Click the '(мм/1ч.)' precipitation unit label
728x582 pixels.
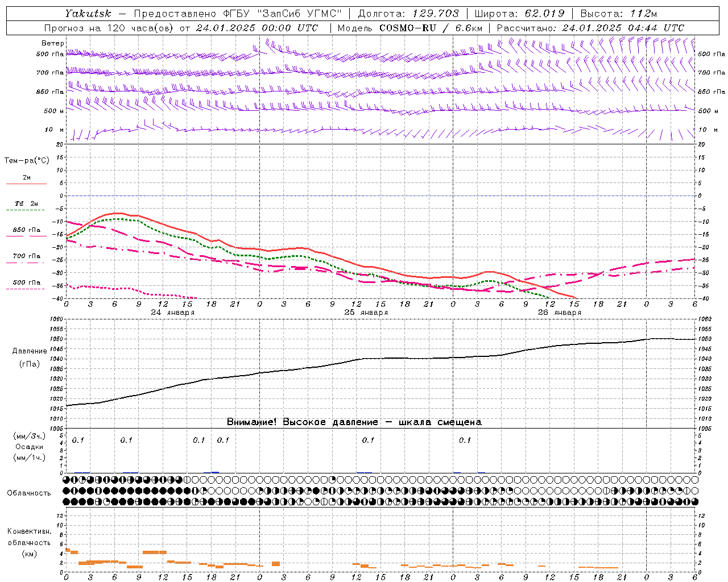pyautogui.click(x=30, y=458)
